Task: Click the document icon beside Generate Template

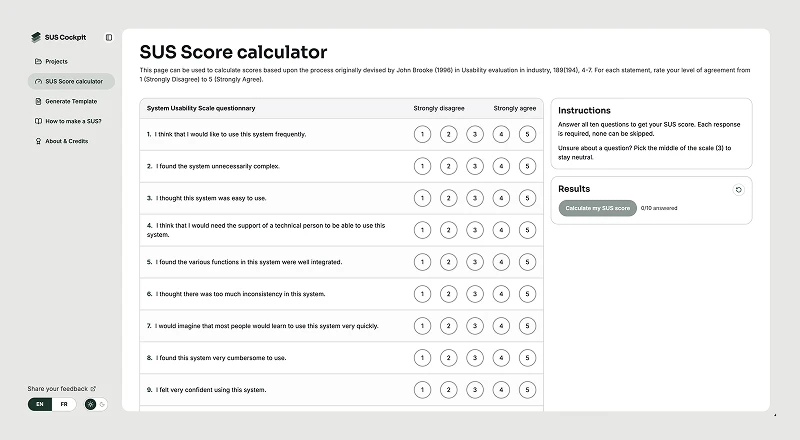Action: [38, 101]
